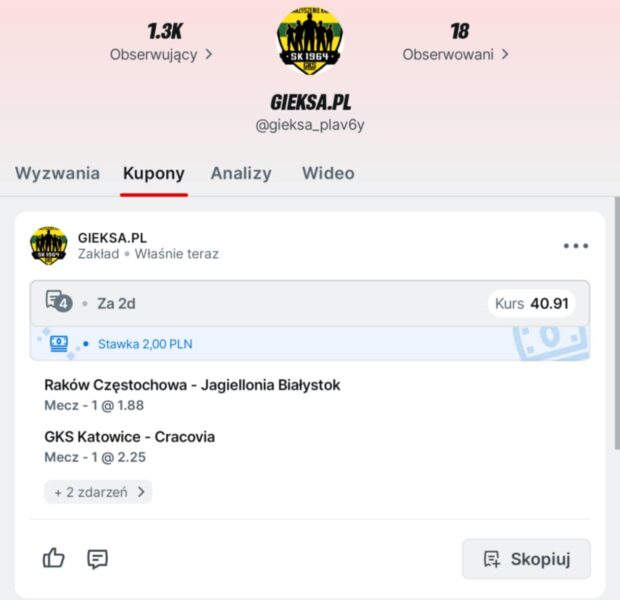This screenshot has height=600, width=620.
Task: Open the Wideo tab
Action: pos(328,173)
